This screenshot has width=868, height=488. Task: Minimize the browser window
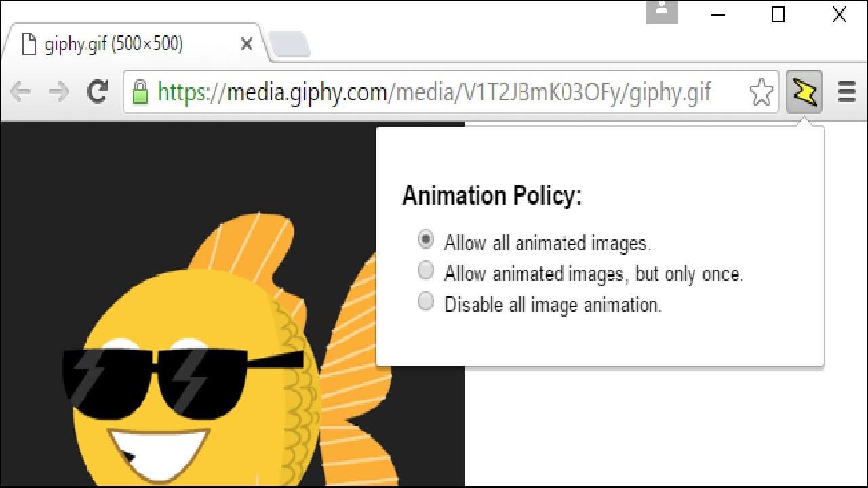(718, 15)
